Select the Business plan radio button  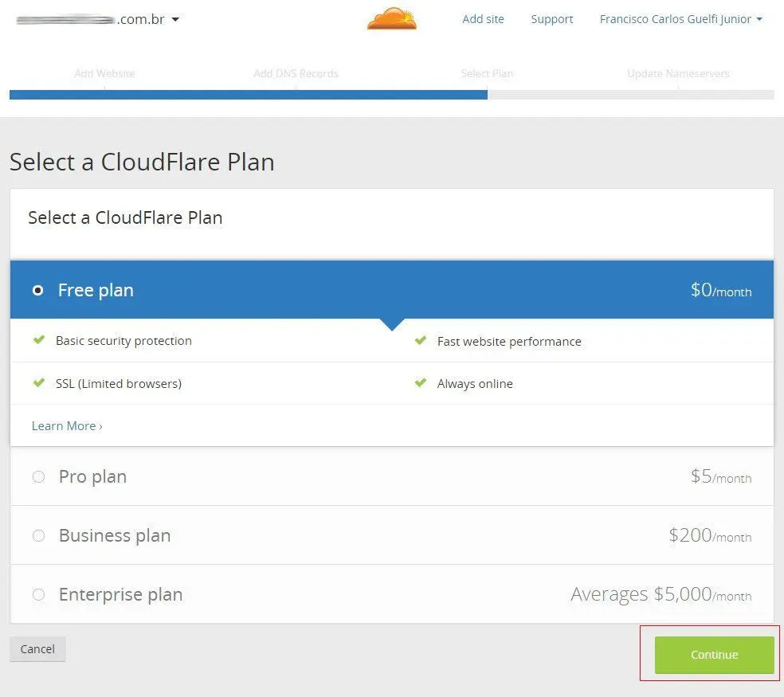coord(38,536)
